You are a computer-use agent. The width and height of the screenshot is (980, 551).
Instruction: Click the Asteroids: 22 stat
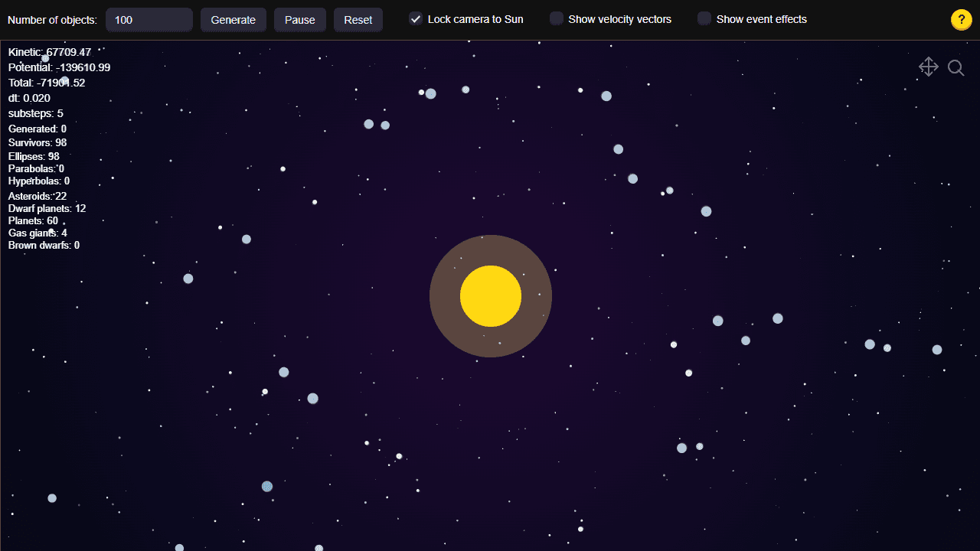[38, 196]
